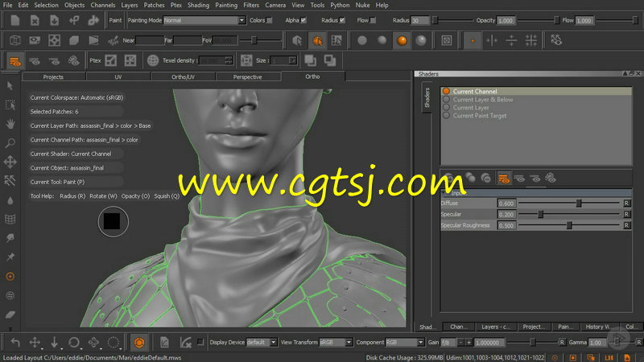Click the brush Opacity slider track
The height and width of the screenshot is (362, 644).
pyautogui.click(x=537, y=20)
